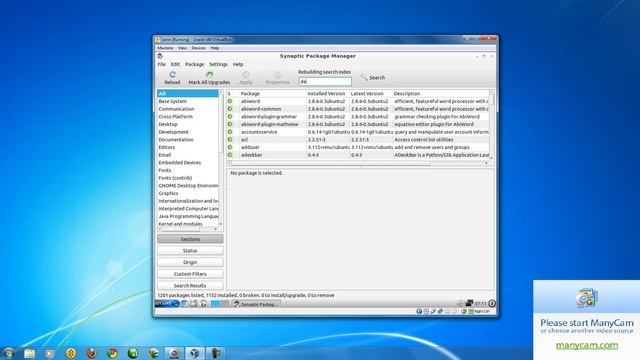
Task: Click the headphones icon in the guest panel
Action: click(203, 303)
